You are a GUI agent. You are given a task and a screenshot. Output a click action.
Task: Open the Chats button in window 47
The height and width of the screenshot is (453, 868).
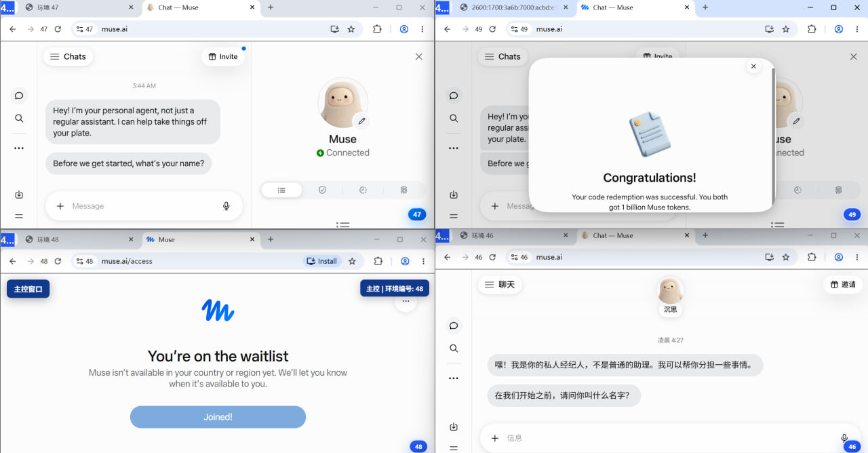click(x=68, y=57)
